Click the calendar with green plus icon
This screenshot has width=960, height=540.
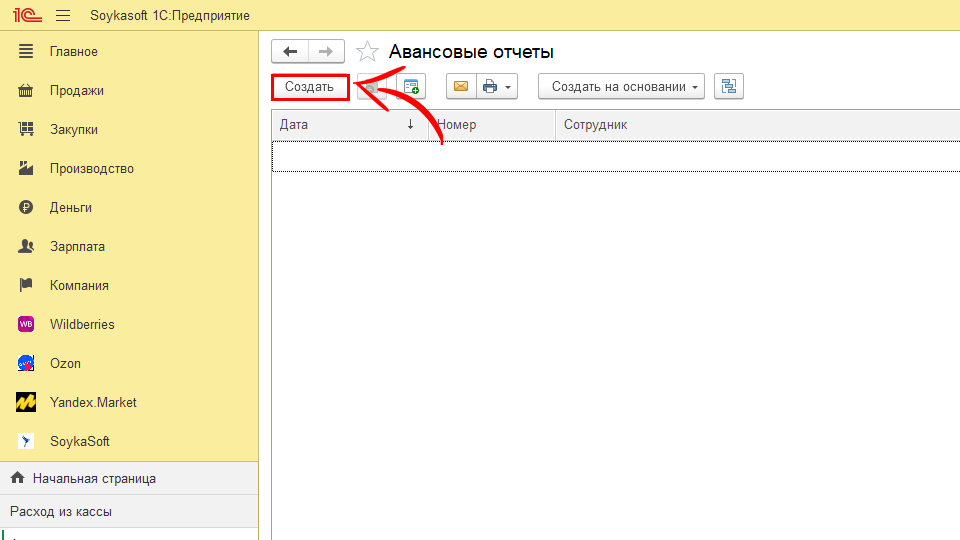(411, 87)
